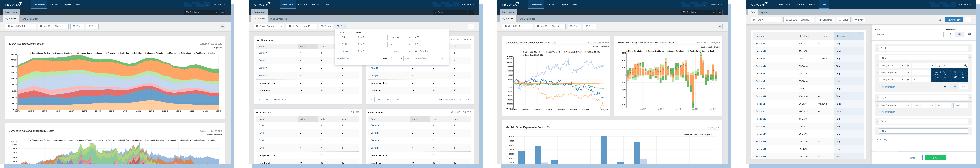This screenshot has width=980, height=168.
Task: Turn Benchmarks On
Action: tap(951, 34)
